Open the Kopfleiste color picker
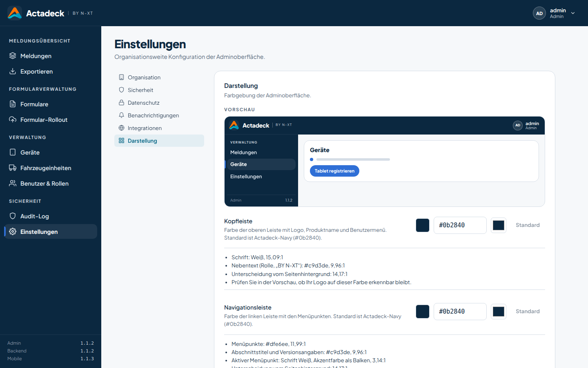The image size is (588, 368). click(499, 225)
